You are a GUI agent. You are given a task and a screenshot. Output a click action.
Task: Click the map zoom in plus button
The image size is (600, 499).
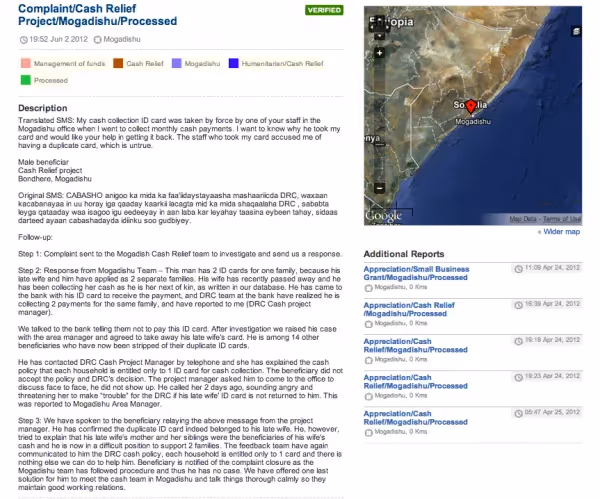(379, 53)
